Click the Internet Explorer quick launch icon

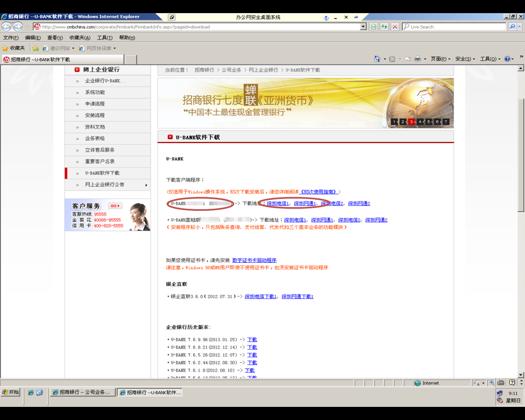pos(30,393)
